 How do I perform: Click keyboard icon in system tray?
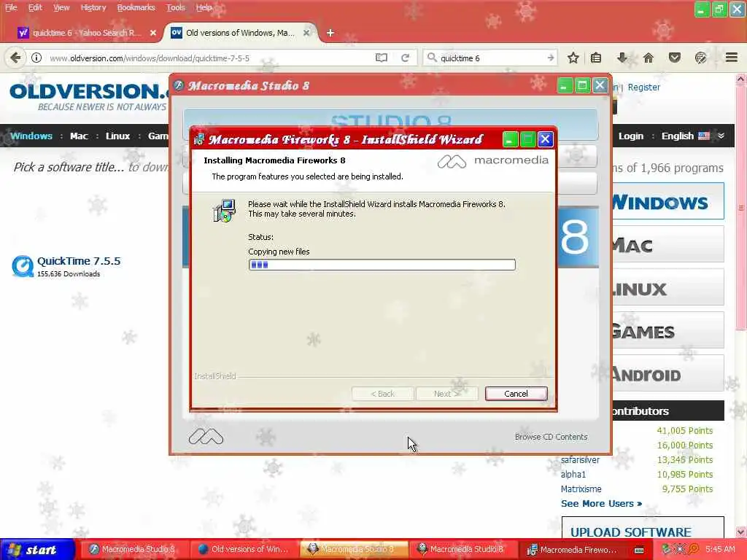[x=639, y=550]
